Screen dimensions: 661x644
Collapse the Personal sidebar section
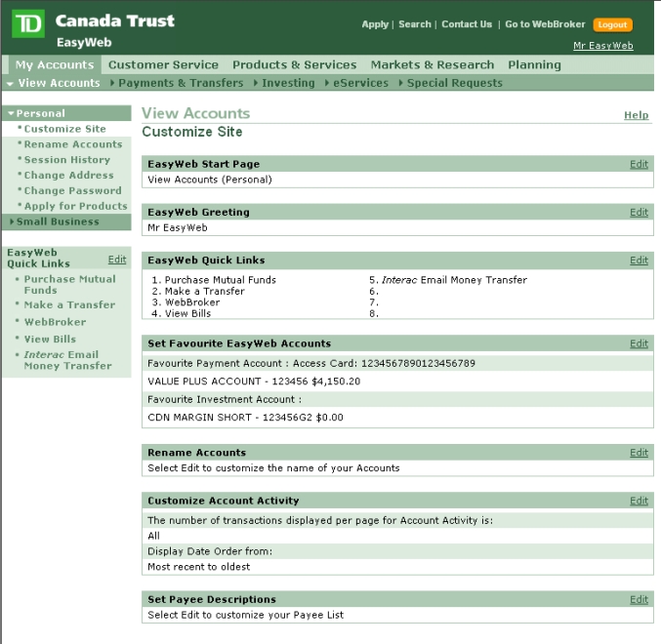(67, 113)
